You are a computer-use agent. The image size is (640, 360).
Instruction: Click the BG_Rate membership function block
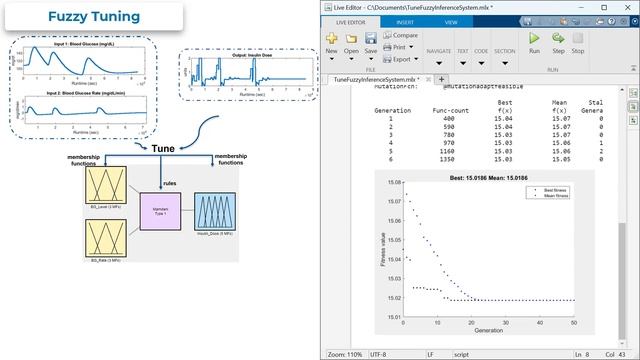pyautogui.click(x=106, y=238)
